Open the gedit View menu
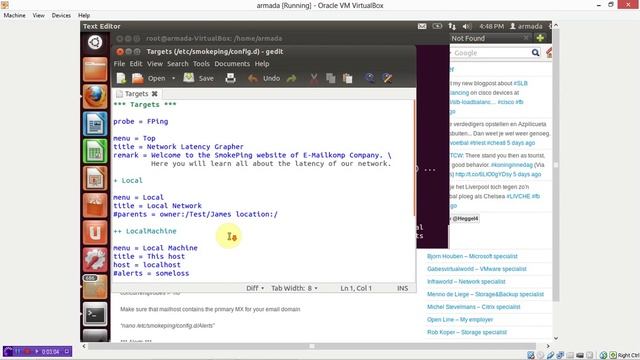640x360 pixels. click(x=155, y=64)
